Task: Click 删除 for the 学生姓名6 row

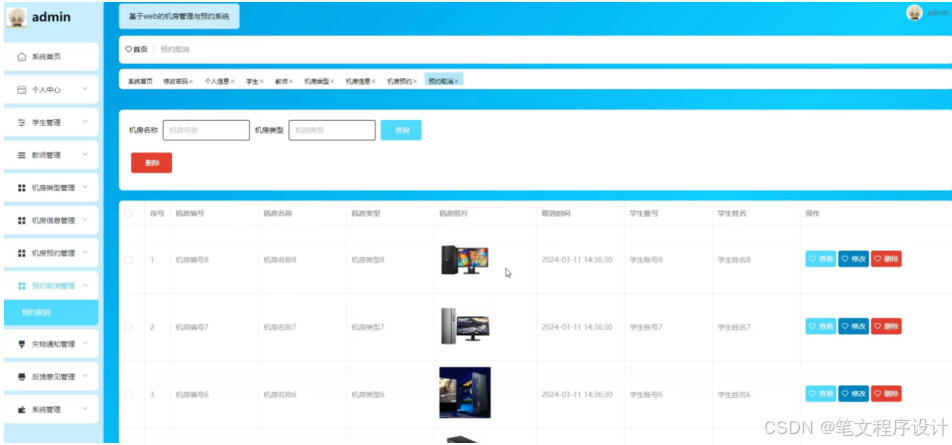Action: pyautogui.click(x=886, y=394)
